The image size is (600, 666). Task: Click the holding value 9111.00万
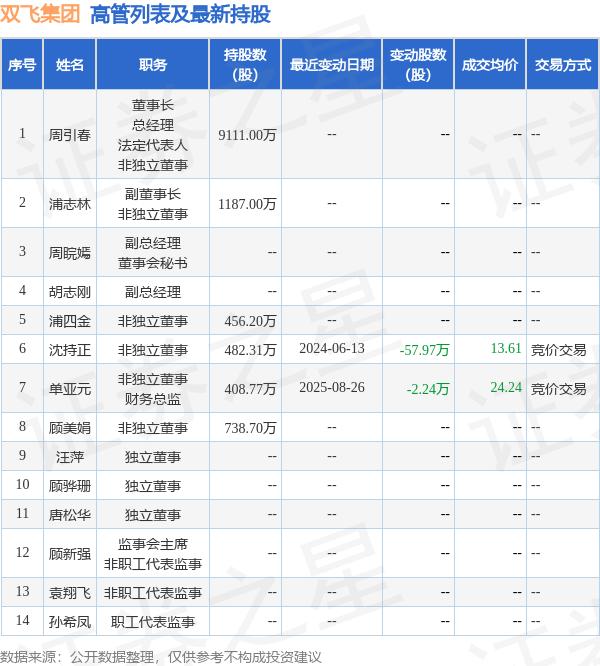pyautogui.click(x=247, y=135)
